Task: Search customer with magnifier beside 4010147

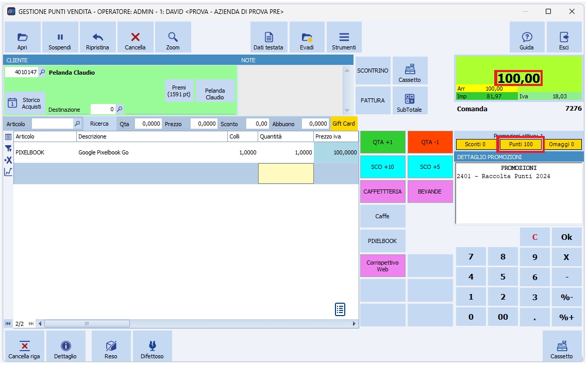Action: point(42,72)
